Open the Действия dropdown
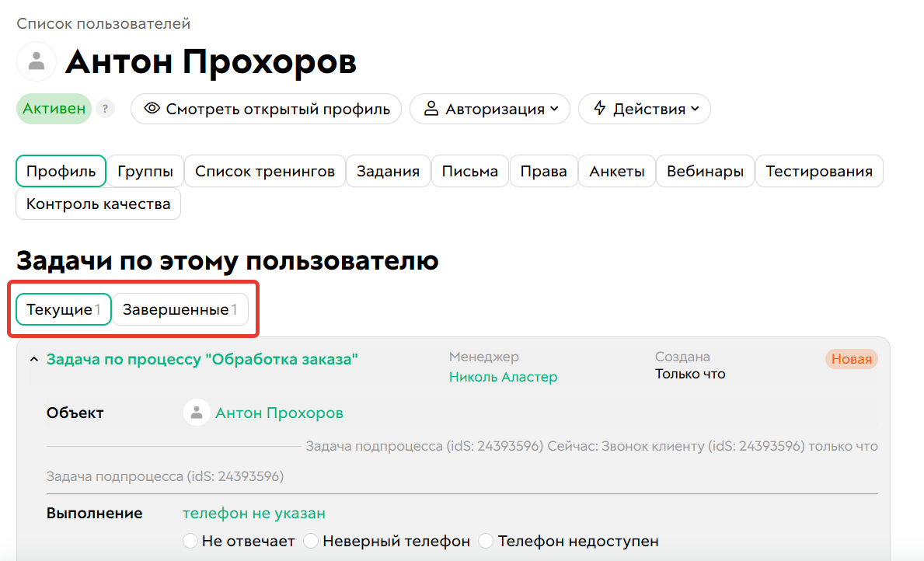 click(x=644, y=109)
